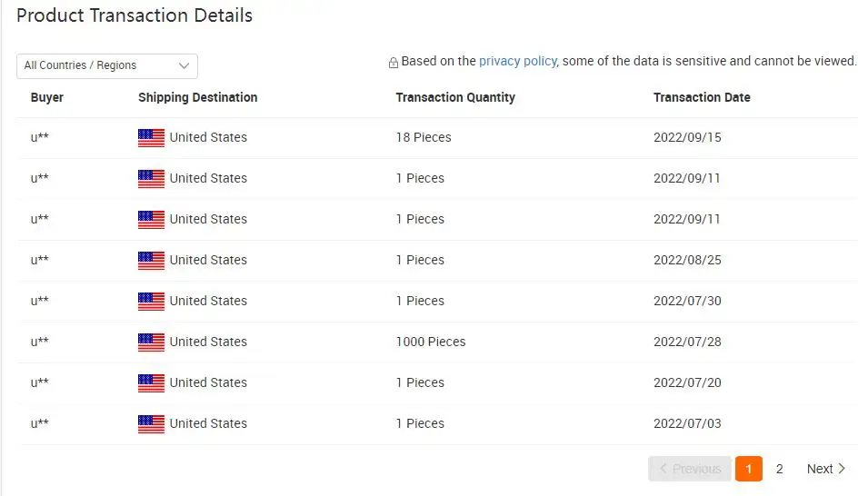Viewport: 868px width, 496px height.
Task: Click US flag in 2022/07/03 row
Action: click(x=151, y=424)
